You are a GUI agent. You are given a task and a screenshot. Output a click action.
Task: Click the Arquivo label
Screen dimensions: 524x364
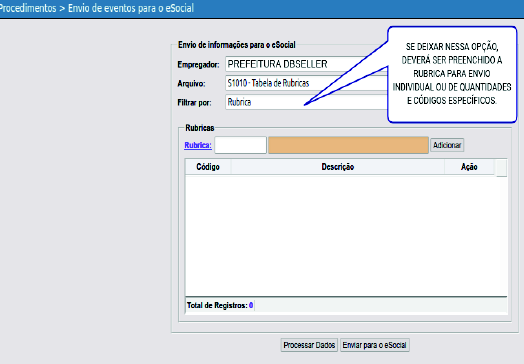coord(191,83)
